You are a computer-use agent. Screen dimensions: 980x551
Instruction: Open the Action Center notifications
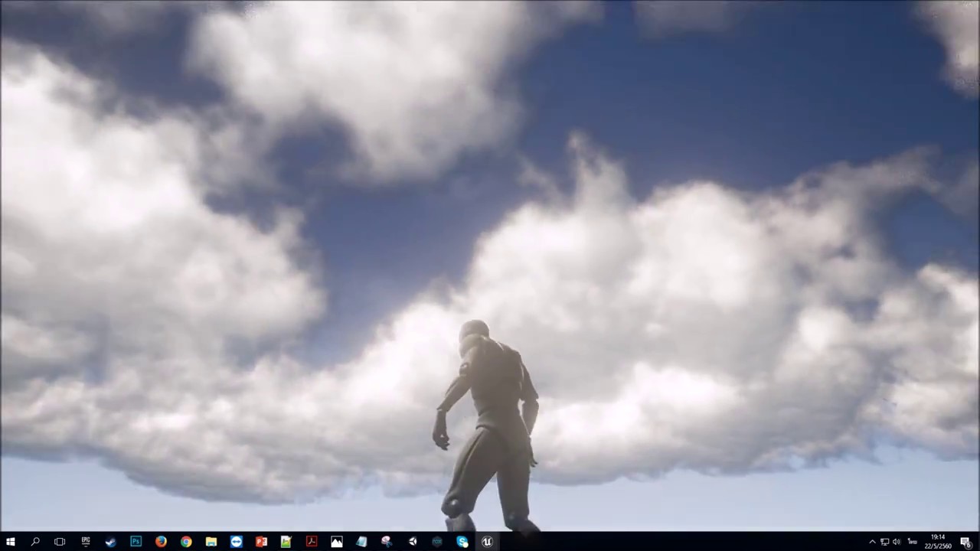[966, 542]
